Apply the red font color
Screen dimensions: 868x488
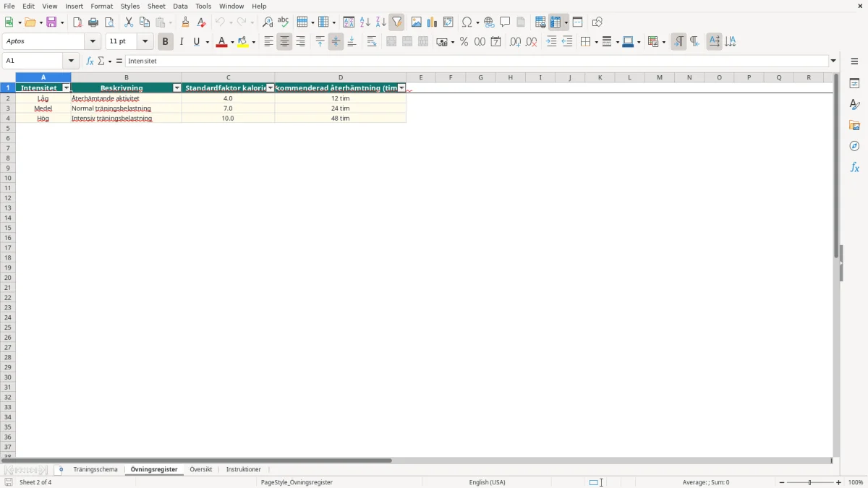pyautogui.click(x=221, y=42)
